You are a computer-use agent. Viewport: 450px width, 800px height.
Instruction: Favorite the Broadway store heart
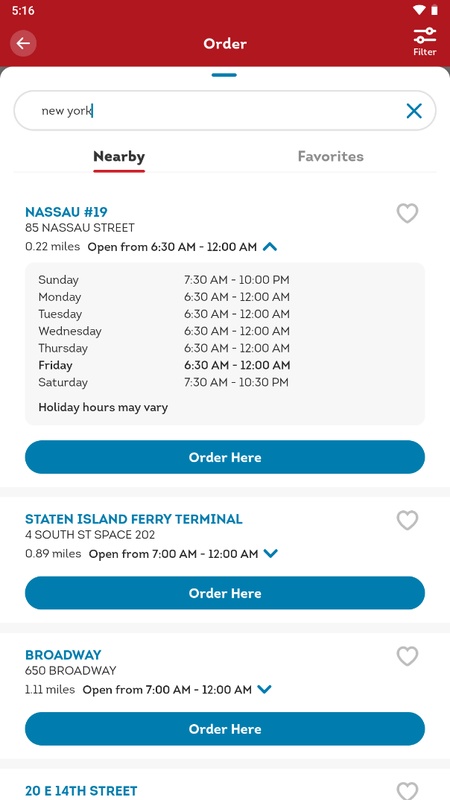407,656
